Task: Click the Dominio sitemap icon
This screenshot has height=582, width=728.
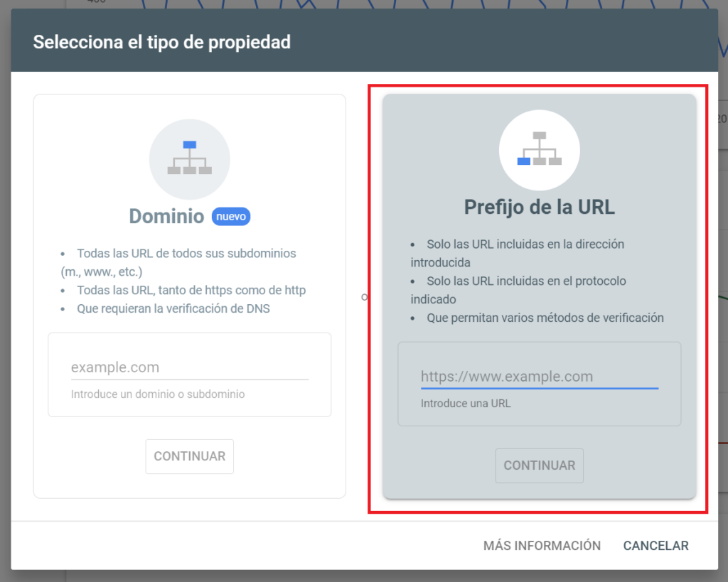Action: [189, 159]
